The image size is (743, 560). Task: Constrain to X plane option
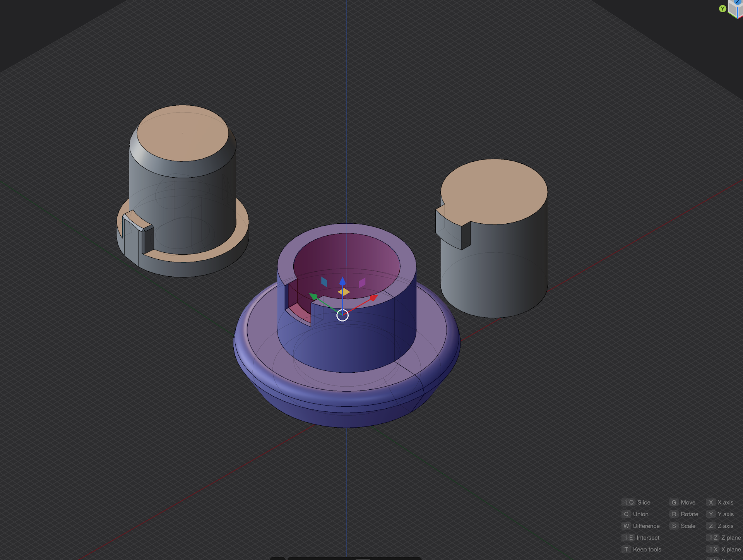pos(724,549)
